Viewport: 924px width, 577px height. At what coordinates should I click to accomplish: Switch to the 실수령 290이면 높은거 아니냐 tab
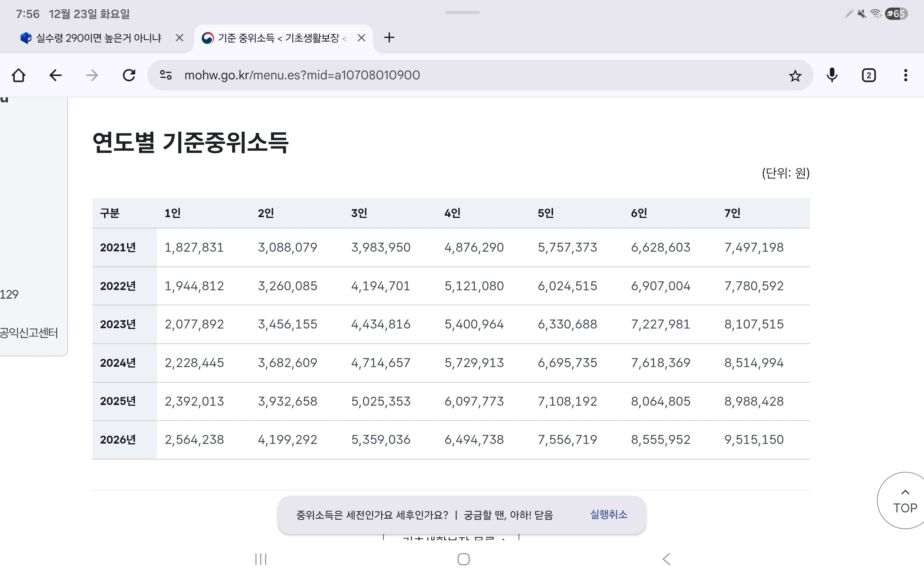coord(99,38)
